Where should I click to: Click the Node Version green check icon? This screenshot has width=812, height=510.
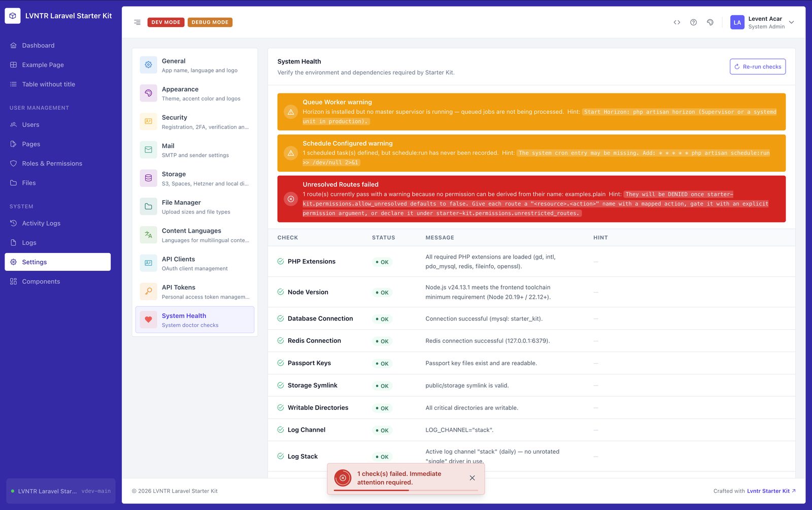point(281,292)
